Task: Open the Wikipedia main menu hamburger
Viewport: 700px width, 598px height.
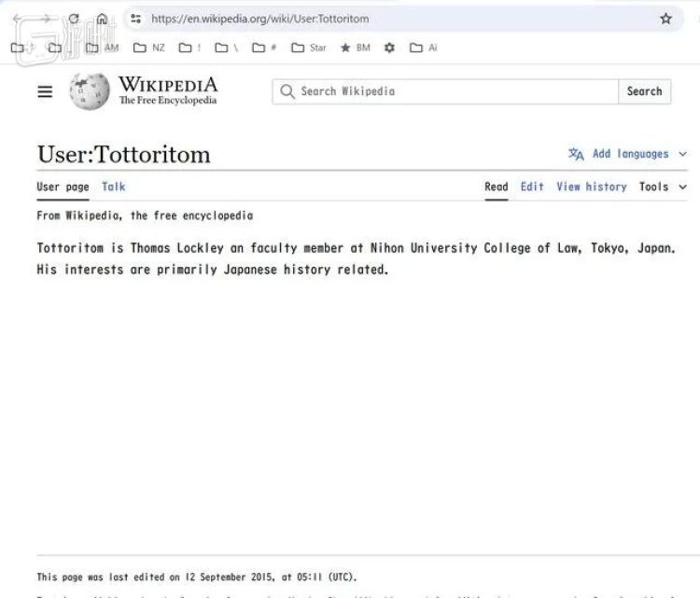Action: click(x=45, y=91)
